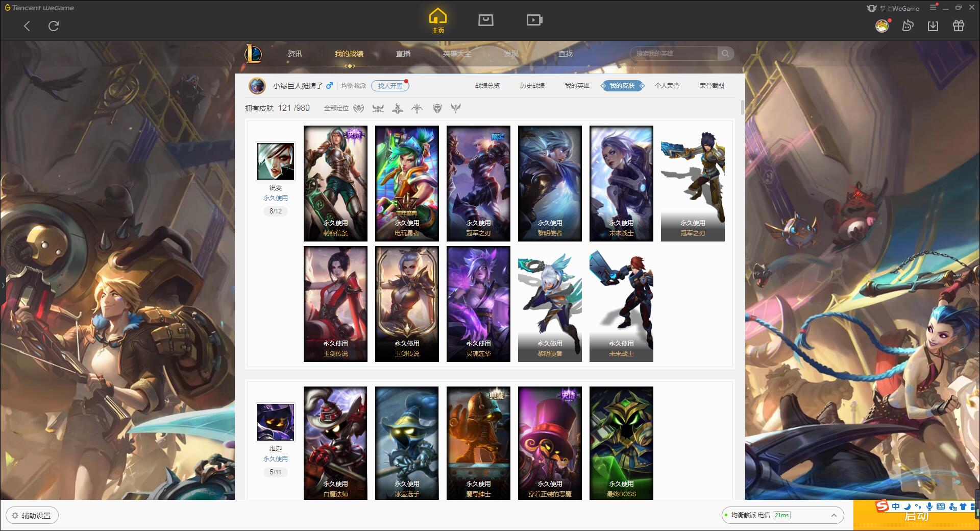Open the 魔导绅士 skin card

tap(478, 443)
